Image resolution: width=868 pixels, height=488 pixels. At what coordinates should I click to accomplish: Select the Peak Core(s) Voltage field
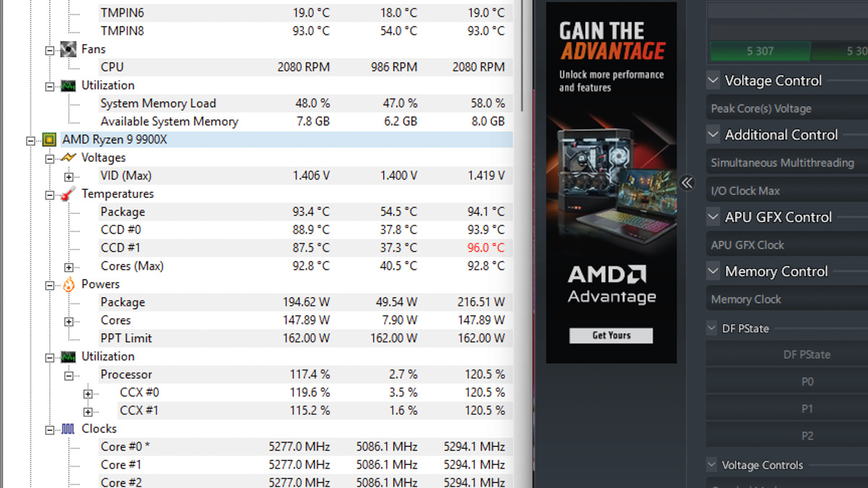click(x=787, y=108)
